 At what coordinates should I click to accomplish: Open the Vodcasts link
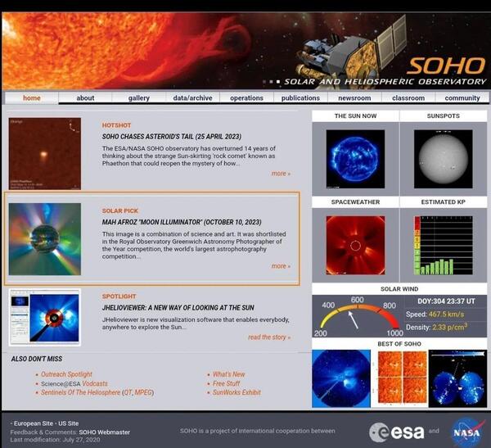[95, 384]
